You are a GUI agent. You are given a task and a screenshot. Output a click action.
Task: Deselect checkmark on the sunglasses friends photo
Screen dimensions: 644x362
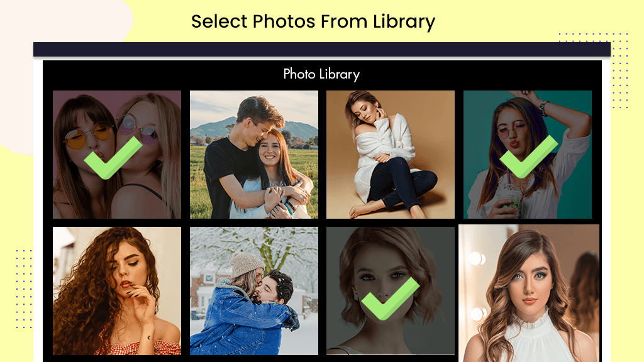[113, 158]
